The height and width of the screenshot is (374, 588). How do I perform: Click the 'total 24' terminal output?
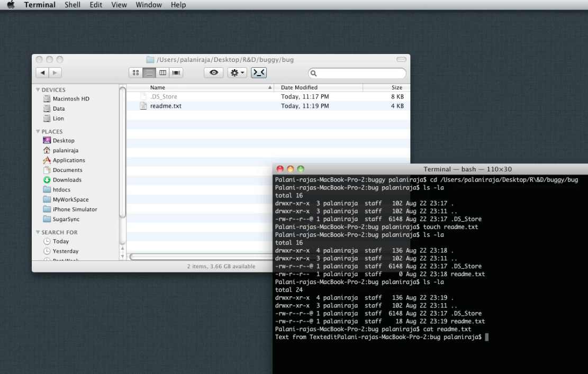289,290
